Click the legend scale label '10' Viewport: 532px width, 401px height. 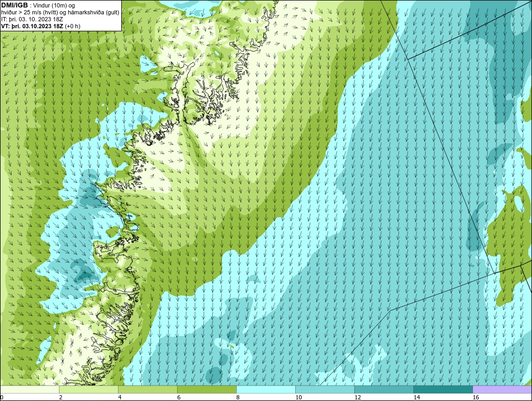[x=298, y=397]
